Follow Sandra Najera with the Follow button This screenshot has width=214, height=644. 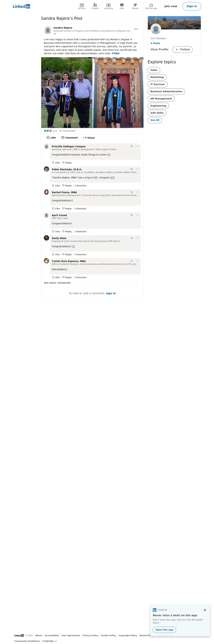point(182,50)
